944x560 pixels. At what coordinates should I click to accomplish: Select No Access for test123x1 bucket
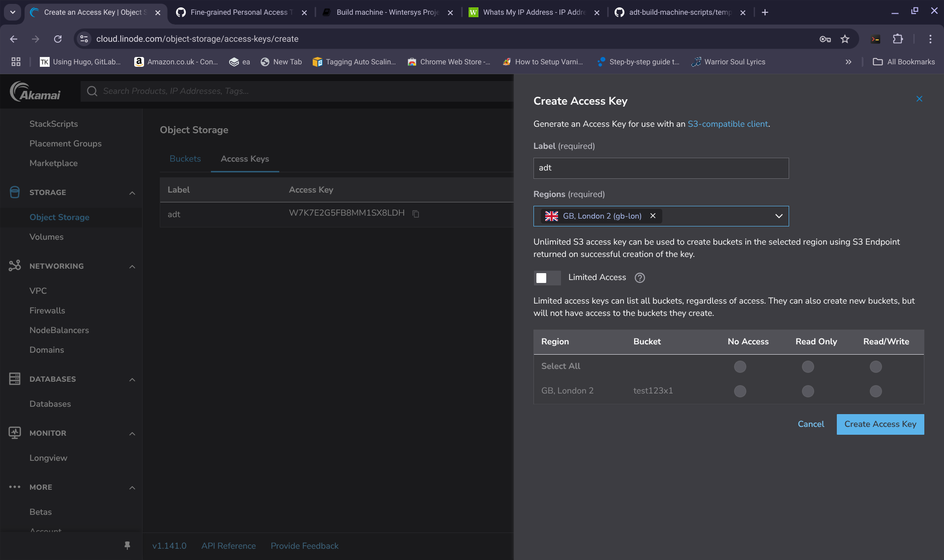point(740,391)
